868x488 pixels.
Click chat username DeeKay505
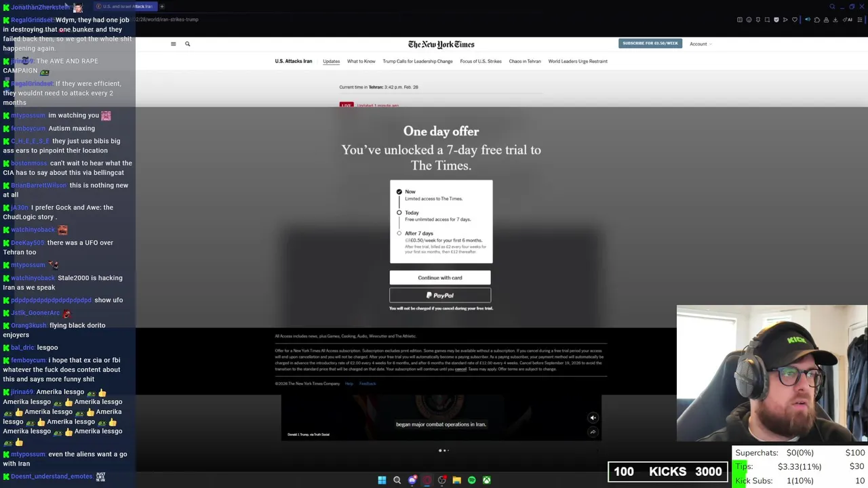pos(28,243)
